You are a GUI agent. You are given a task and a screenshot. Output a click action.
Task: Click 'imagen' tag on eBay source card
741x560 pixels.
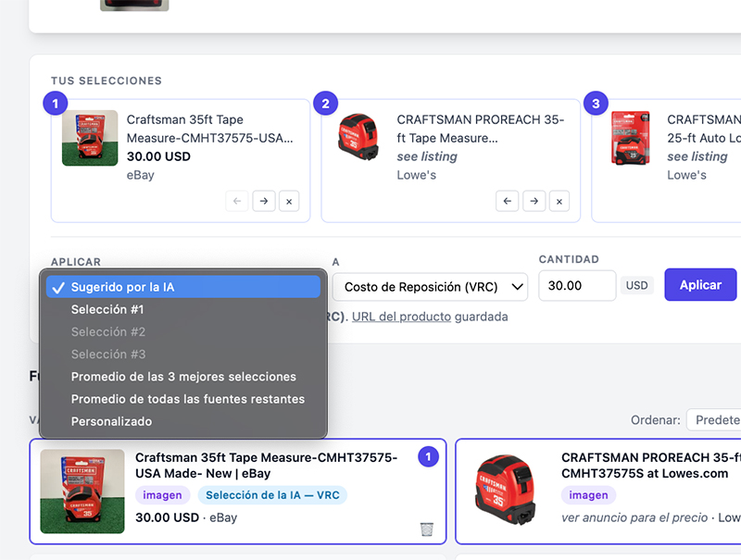[163, 495]
